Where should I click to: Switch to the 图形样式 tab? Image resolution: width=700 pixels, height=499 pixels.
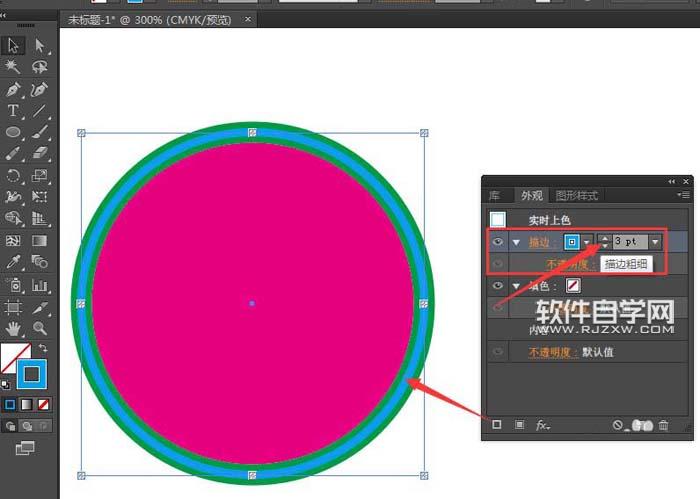pos(576,195)
